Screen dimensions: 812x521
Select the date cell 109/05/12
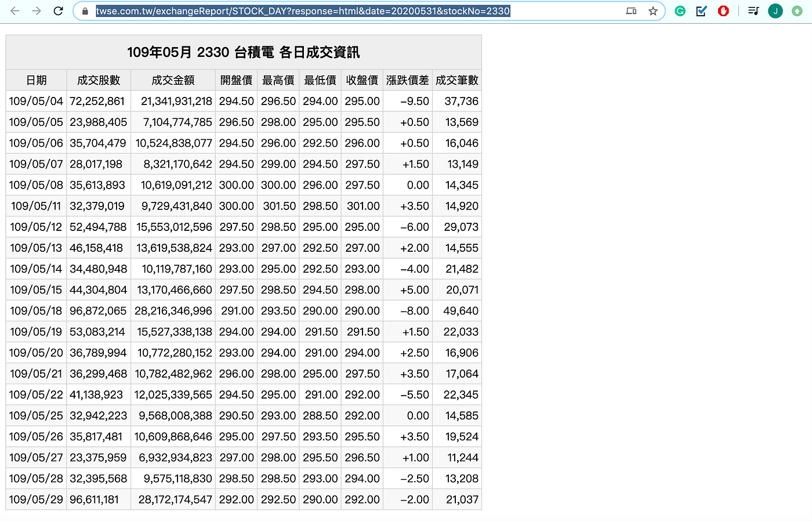click(x=36, y=227)
